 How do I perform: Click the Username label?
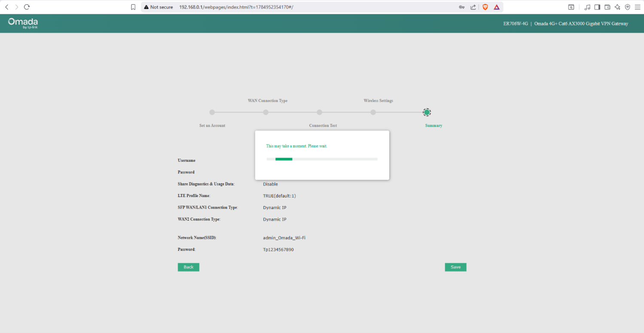(186, 160)
